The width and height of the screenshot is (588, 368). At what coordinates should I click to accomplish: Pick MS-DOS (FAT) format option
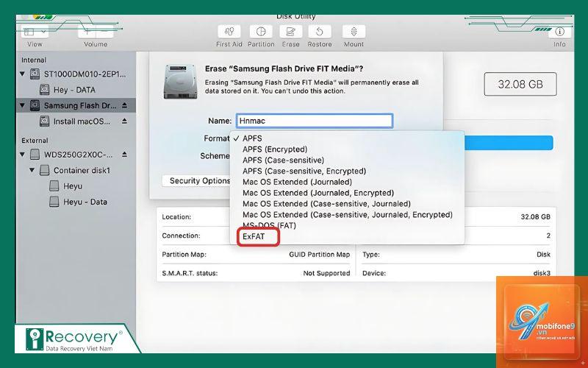pyautogui.click(x=269, y=226)
